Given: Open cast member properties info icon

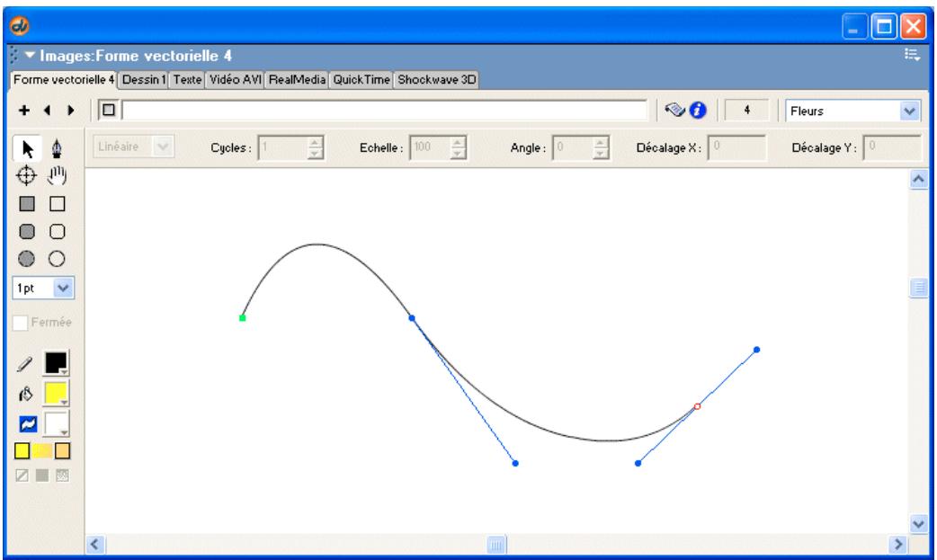Looking at the screenshot, I should click(698, 110).
